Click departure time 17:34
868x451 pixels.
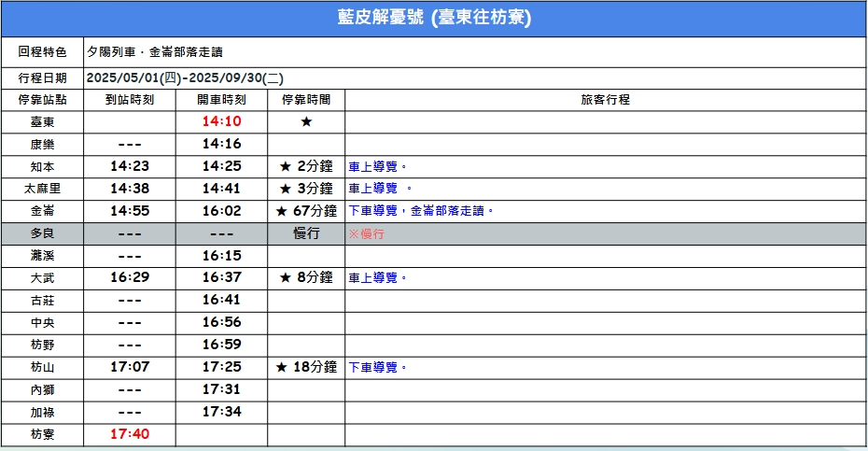[221, 412]
